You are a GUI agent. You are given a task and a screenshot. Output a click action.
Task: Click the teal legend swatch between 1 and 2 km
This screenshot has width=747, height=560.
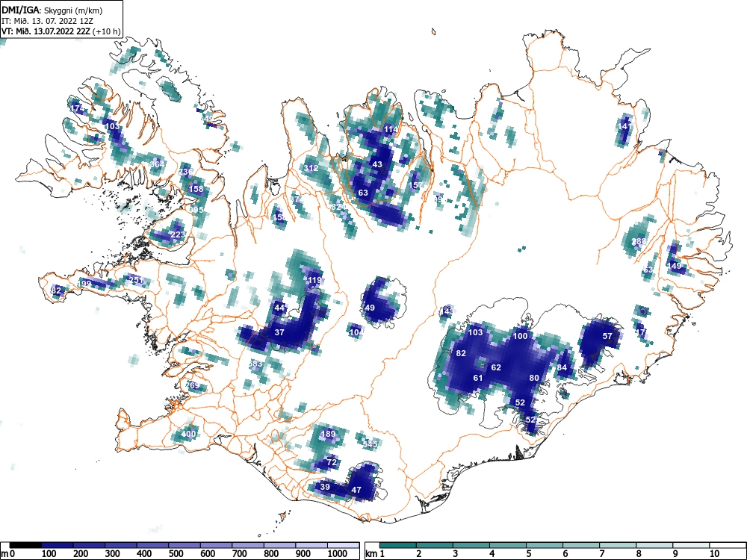point(398,545)
